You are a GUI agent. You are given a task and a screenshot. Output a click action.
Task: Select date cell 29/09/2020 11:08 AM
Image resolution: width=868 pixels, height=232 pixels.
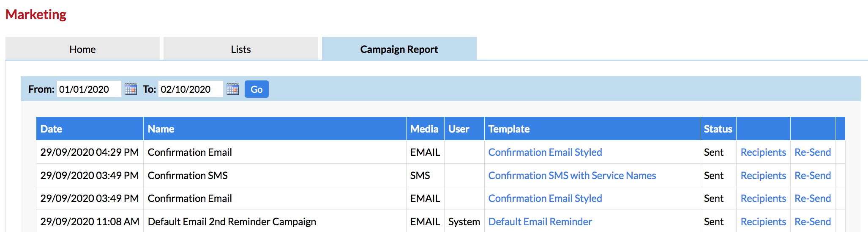click(90, 222)
